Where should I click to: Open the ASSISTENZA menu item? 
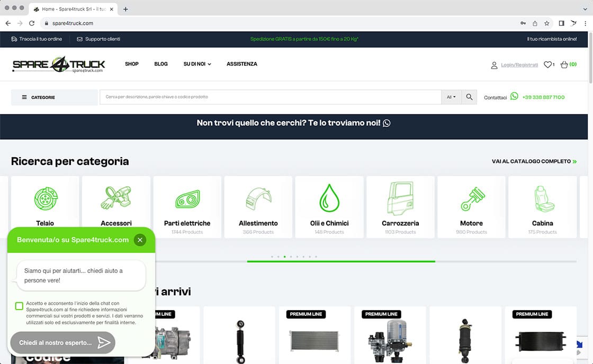pos(241,64)
